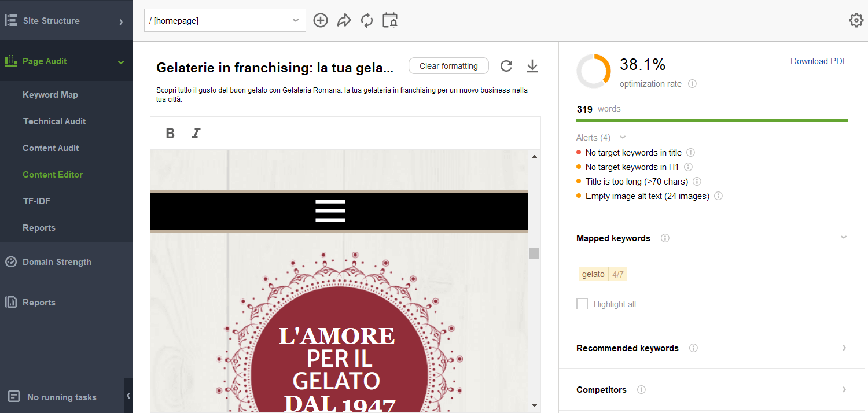Click info icon beside Recommended keywords

point(693,348)
